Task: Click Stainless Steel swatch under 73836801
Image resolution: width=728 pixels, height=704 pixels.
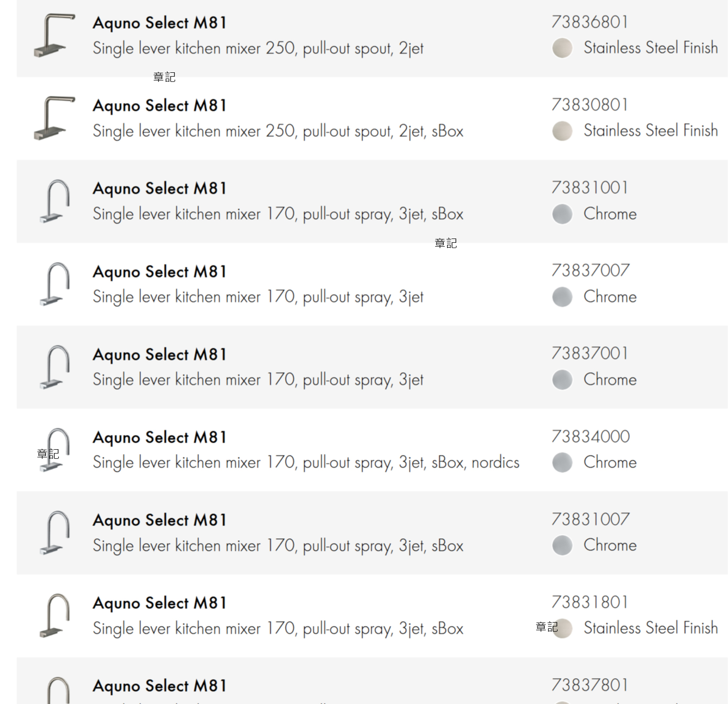Action: pyautogui.click(x=562, y=48)
